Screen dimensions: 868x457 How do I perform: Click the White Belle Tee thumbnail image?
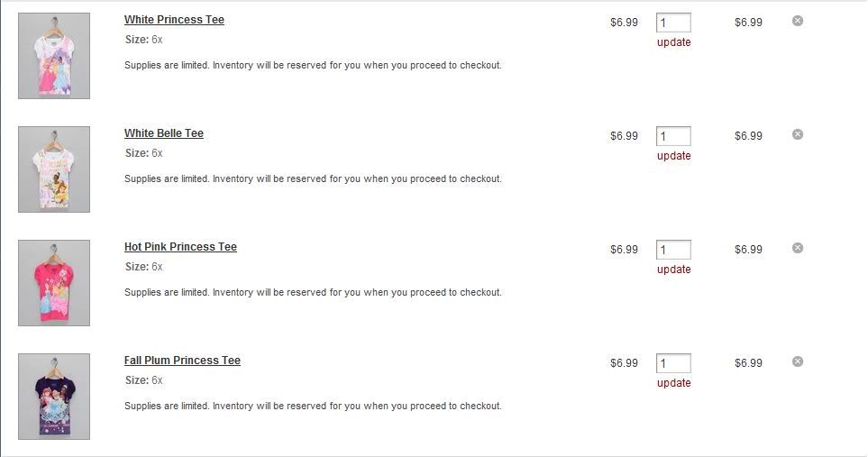(x=54, y=169)
